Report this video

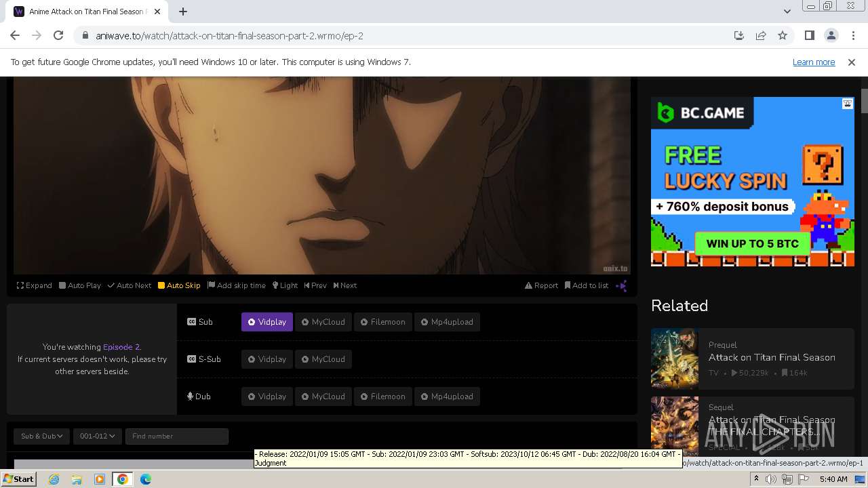coord(541,285)
